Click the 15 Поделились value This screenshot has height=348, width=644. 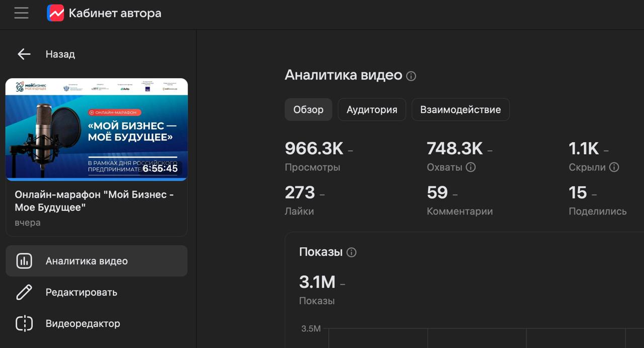pyautogui.click(x=578, y=192)
